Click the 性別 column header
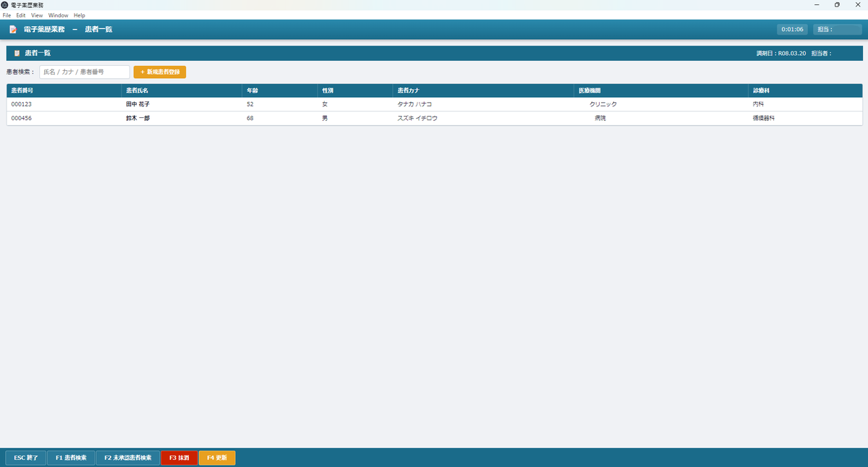Viewport: 868px width, 467px height. (x=355, y=91)
